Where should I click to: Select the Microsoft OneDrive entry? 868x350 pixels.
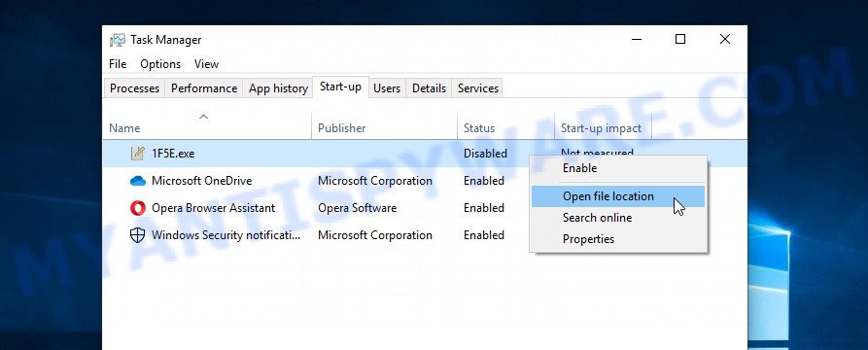[201, 181]
